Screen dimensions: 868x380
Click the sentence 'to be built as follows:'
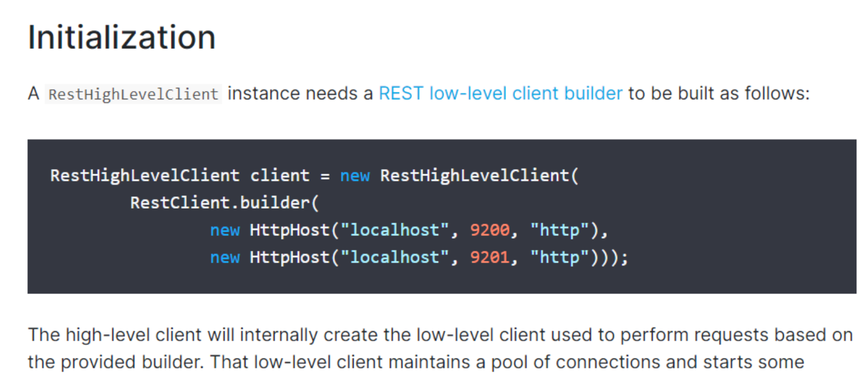tap(719, 94)
